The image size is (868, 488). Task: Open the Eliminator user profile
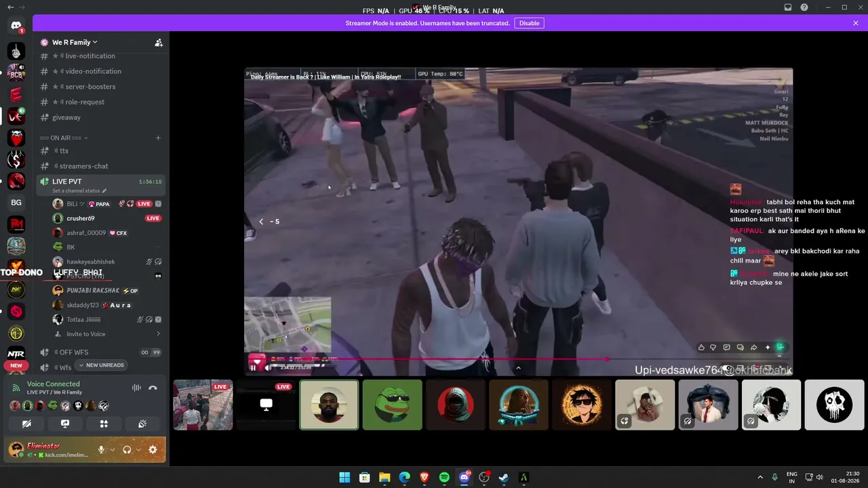tap(49, 449)
